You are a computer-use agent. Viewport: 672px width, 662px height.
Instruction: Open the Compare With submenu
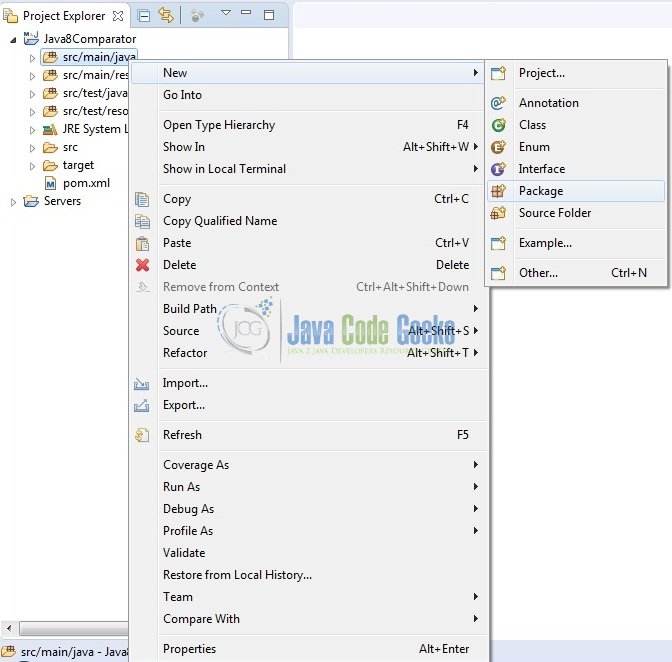308,619
